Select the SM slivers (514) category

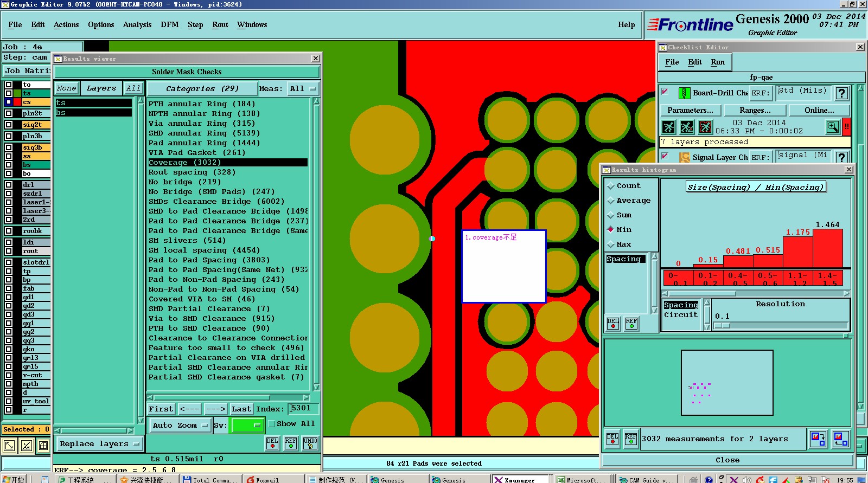pos(187,241)
